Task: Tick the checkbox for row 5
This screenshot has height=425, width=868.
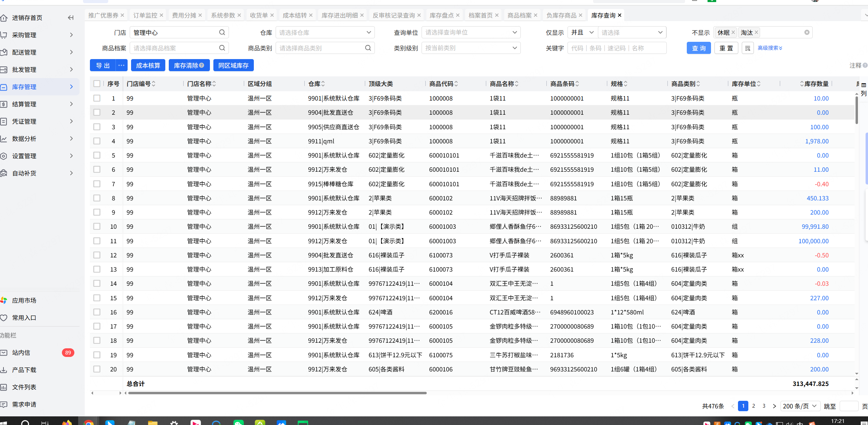Action: [x=97, y=155]
